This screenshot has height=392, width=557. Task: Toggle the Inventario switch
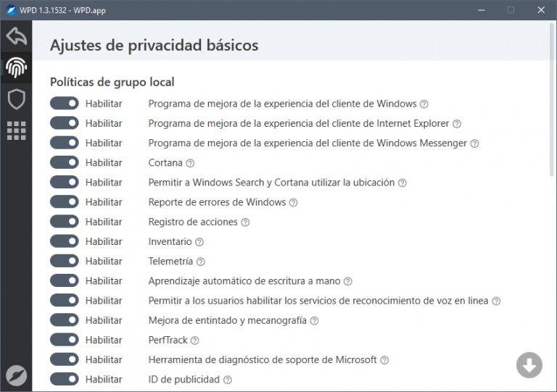64,242
